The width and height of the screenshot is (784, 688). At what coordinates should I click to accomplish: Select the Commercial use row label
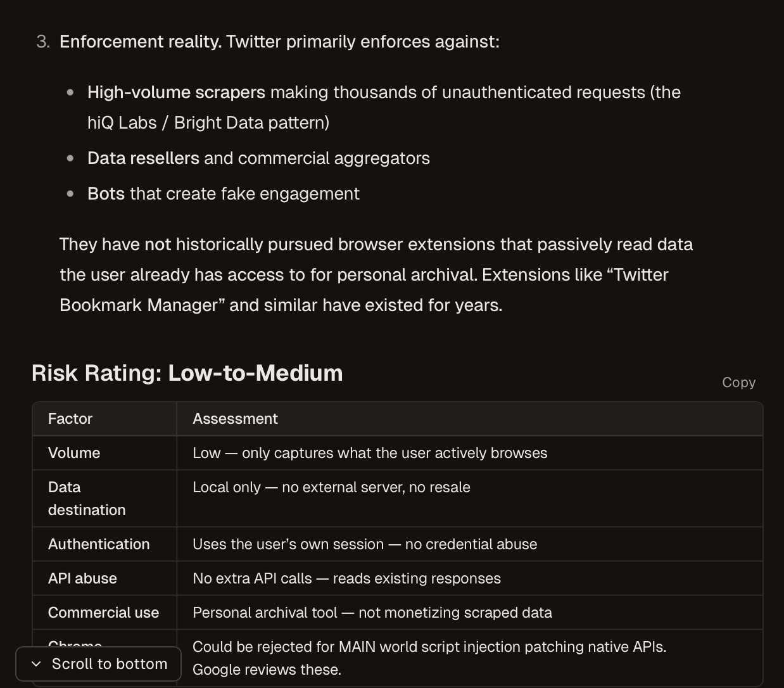click(103, 613)
